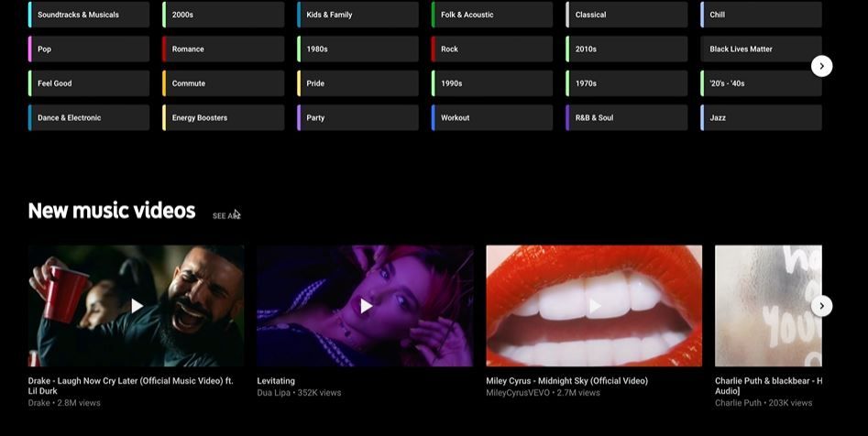Visit the Dua Lipa artist link

[273, 393]
